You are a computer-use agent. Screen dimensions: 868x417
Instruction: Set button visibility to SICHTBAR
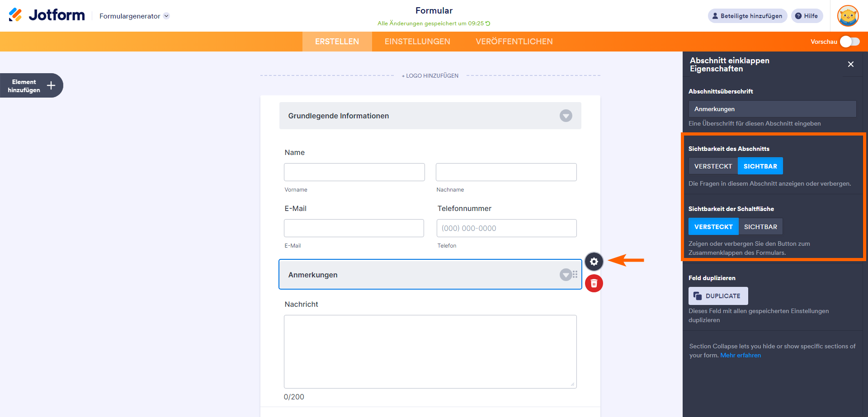pos(760,227)
